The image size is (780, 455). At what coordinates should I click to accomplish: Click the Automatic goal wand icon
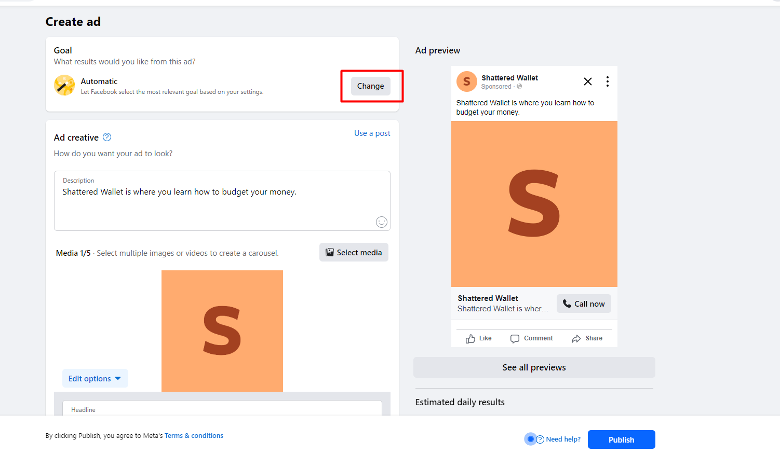coord(64,86)
